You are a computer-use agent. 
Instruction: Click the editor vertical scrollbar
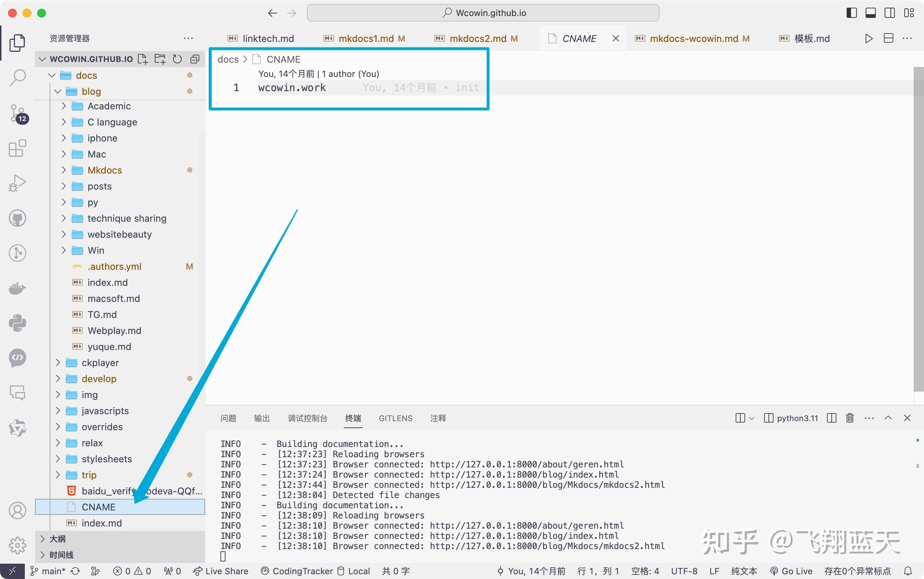click(918, 230)
